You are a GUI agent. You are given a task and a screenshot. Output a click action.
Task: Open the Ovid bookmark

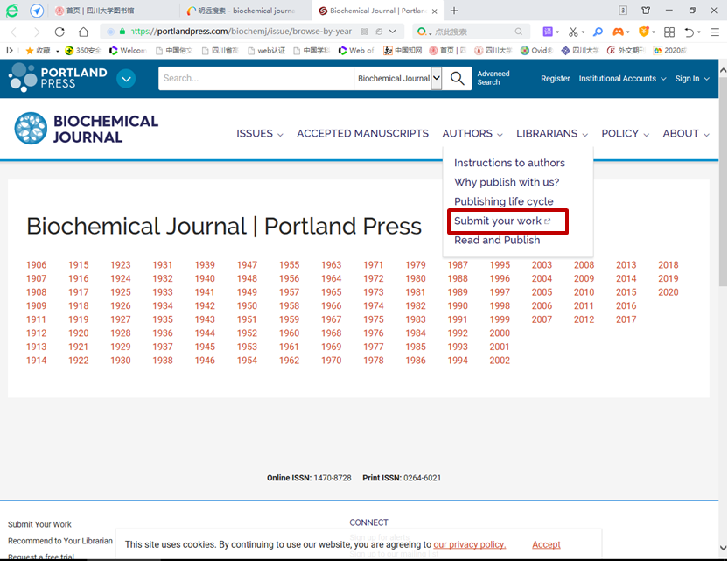pos(536,51)
